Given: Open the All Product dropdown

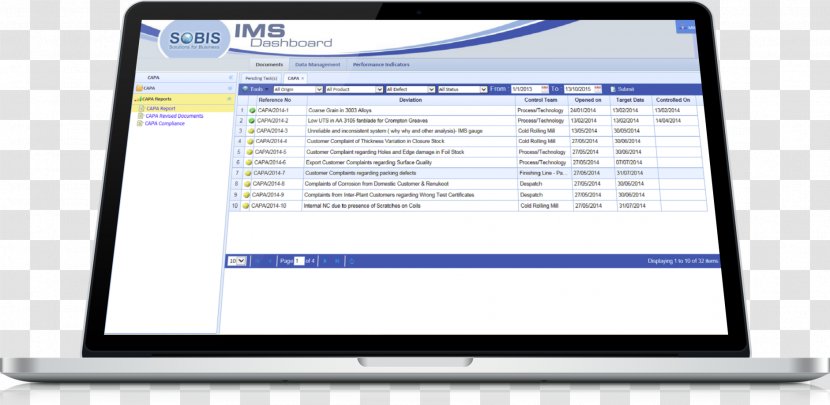Looking at the screenshot, I should tap(354, 89).
